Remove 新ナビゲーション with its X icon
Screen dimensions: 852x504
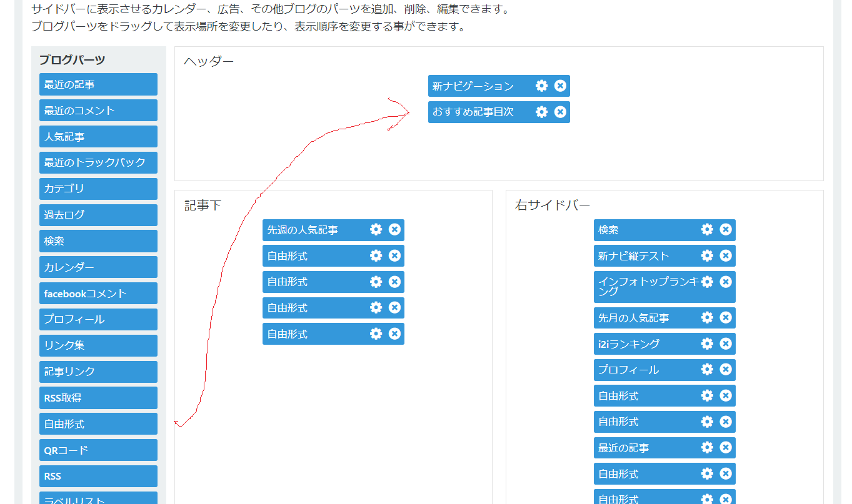coord(560,86)
